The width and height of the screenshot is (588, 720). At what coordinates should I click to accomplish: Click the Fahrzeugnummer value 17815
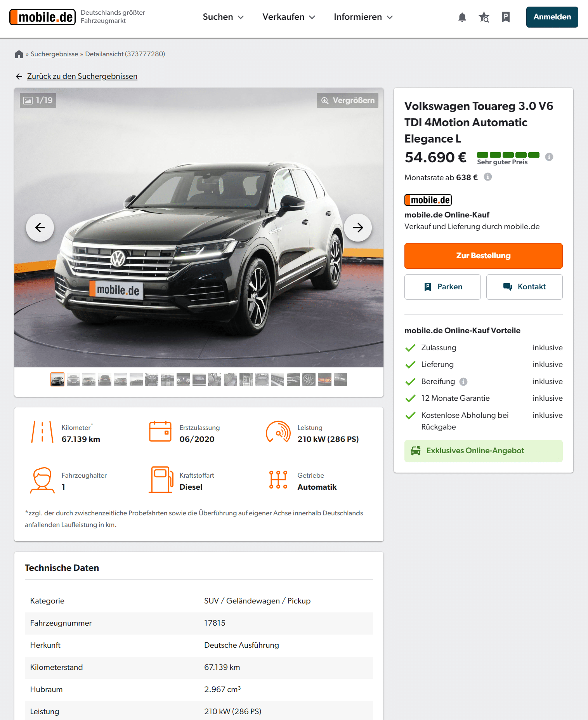(215, 623)
